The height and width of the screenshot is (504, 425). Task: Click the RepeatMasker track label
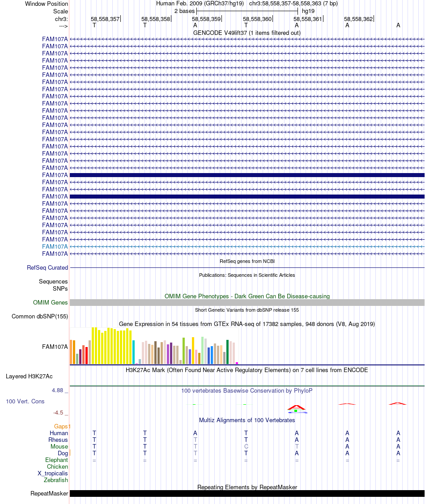49,493
